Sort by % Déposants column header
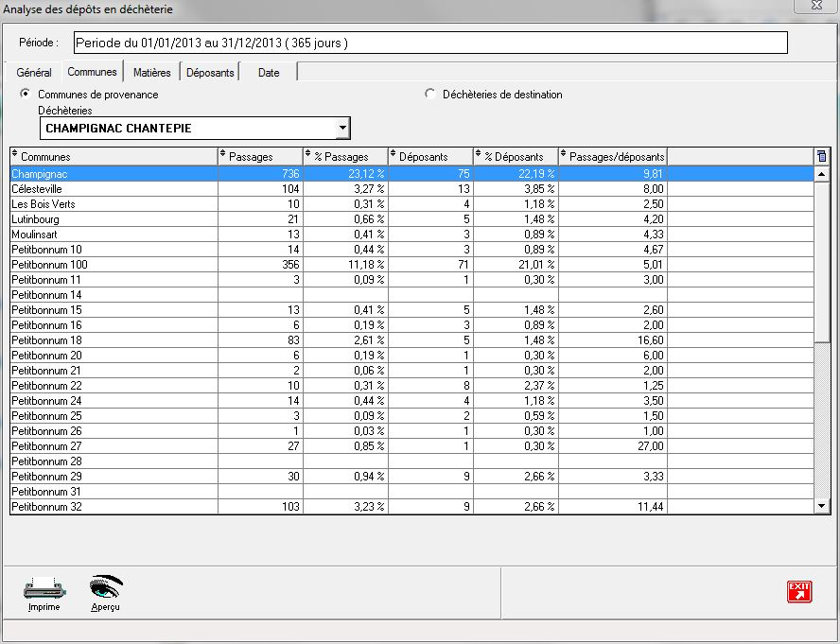 (516, 156)
